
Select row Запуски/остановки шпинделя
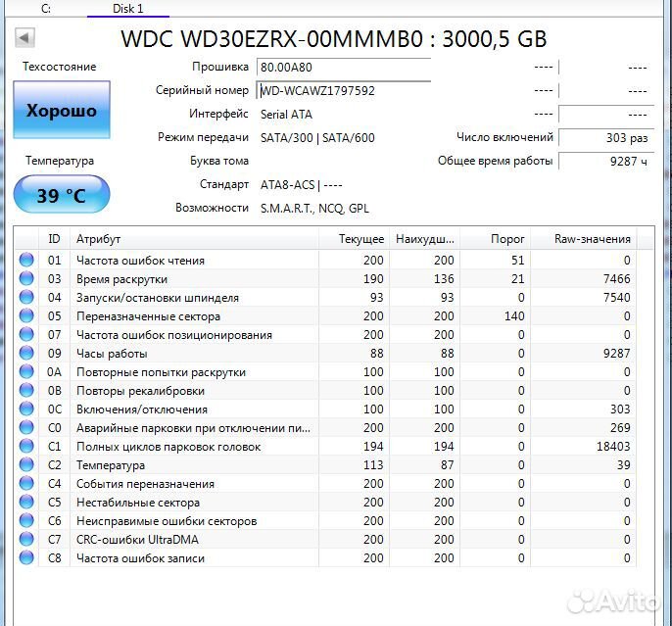coord(325,297)
